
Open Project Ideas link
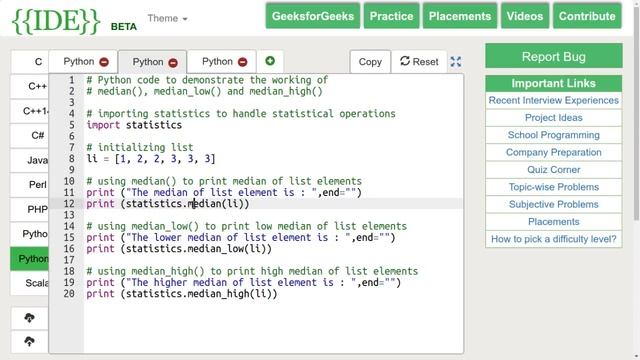point(553,118)
